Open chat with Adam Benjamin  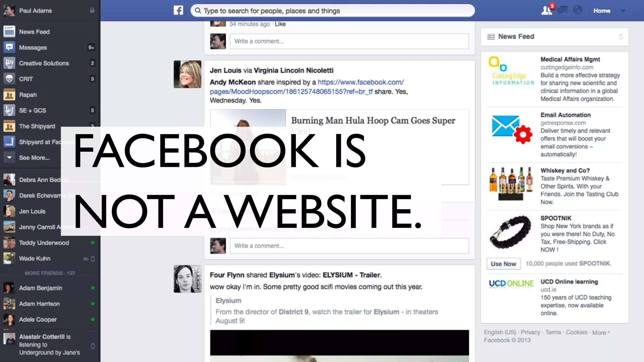(50, 288)
